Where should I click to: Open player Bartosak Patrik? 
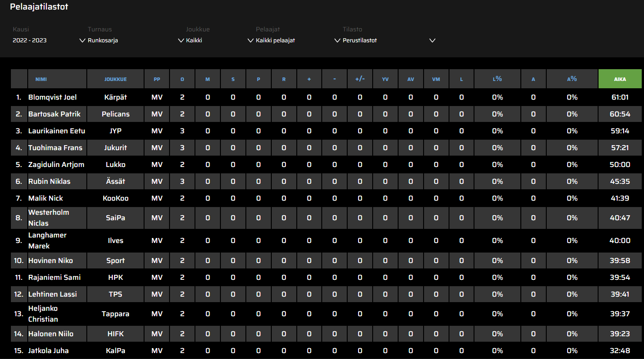point(54,114)
